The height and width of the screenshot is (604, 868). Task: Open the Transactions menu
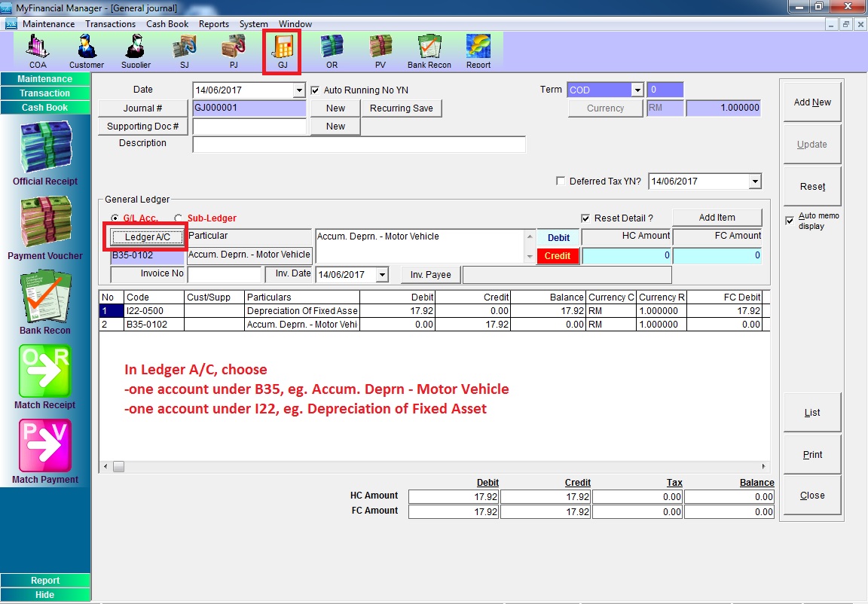[x=110, y=24]
